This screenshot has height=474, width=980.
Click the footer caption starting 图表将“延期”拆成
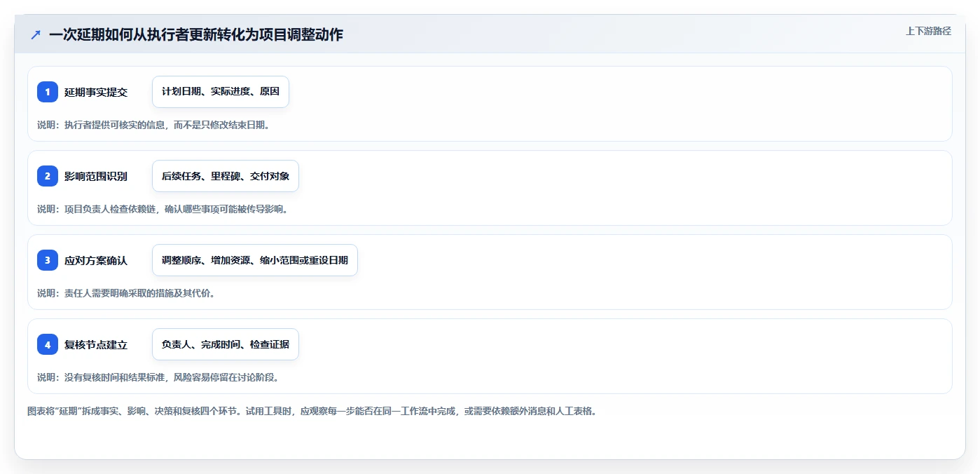click(x=312, y=411)
